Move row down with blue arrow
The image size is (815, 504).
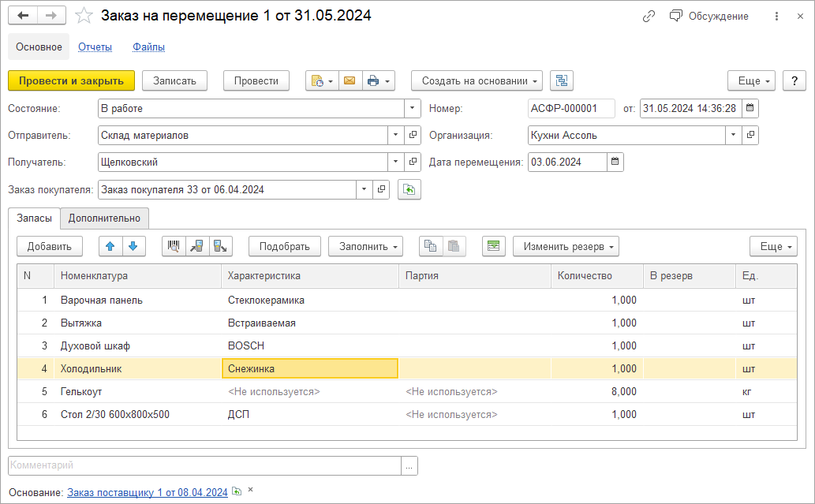133,246
